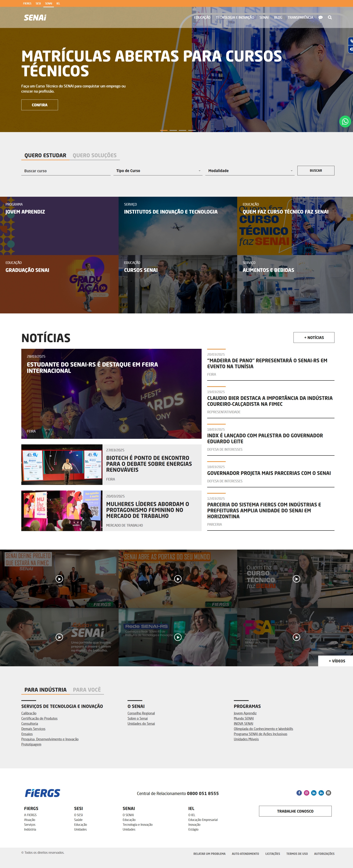The height and width of the screenshot is (868, 353).
Task: Toggle the eye accessibility widget
Action: point(351,49)
